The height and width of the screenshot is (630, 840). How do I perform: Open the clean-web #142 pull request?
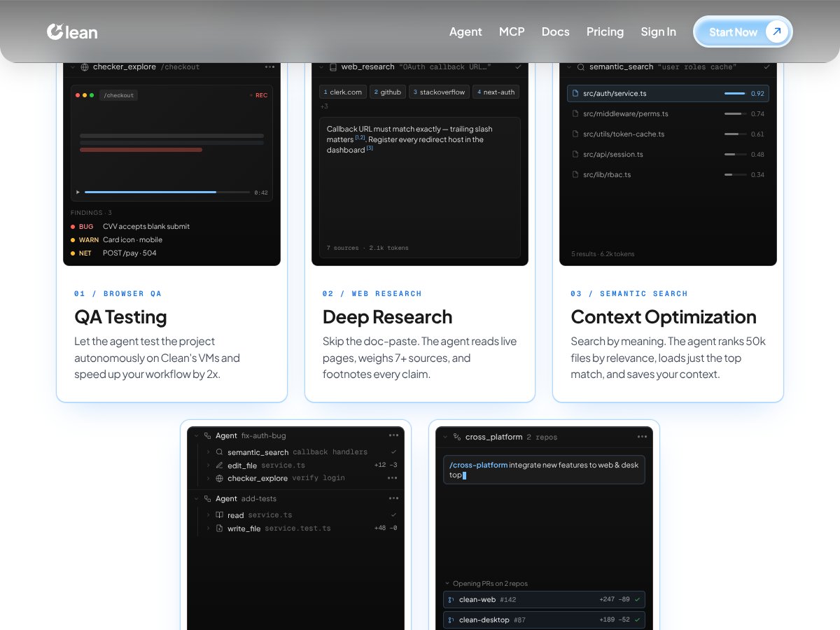pos(544,600)
